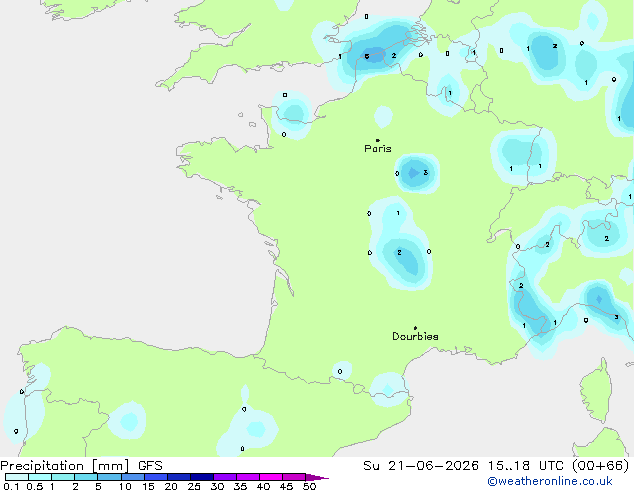Select the Paris location dot marker
The height and width of the screenshot is (490, 634).
click(377, 140)
